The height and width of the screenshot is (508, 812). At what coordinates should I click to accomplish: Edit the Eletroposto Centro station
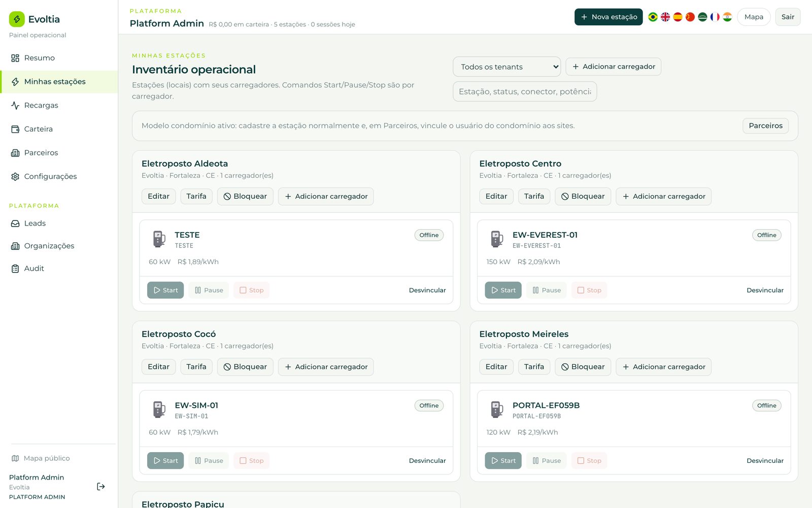click(496, 196)
